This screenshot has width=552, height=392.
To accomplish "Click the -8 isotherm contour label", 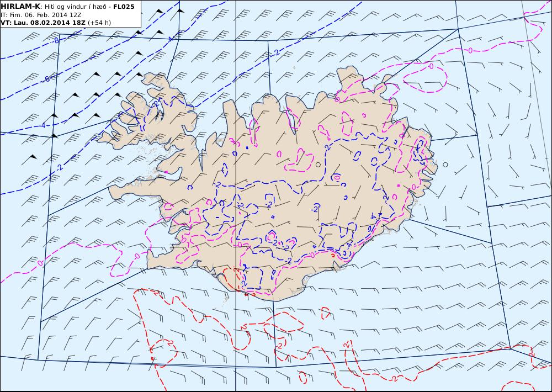I will (x=56, y=40).
